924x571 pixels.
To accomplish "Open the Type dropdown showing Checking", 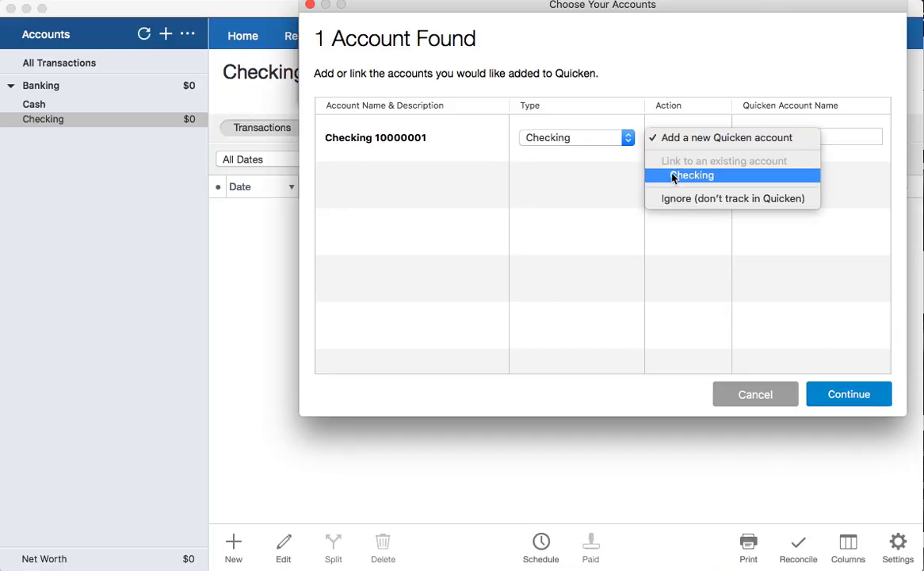I will point(576,137).
